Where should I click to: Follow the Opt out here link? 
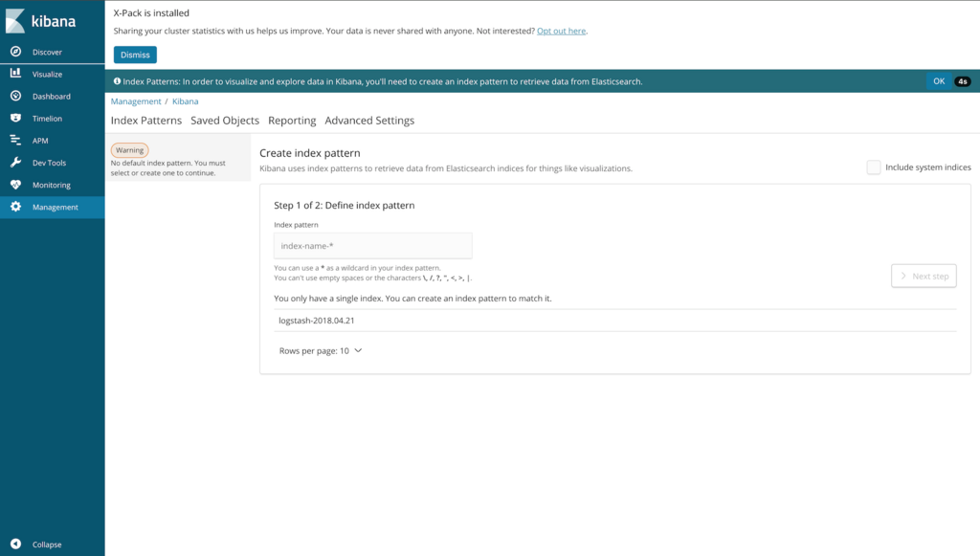coord(561,31)
